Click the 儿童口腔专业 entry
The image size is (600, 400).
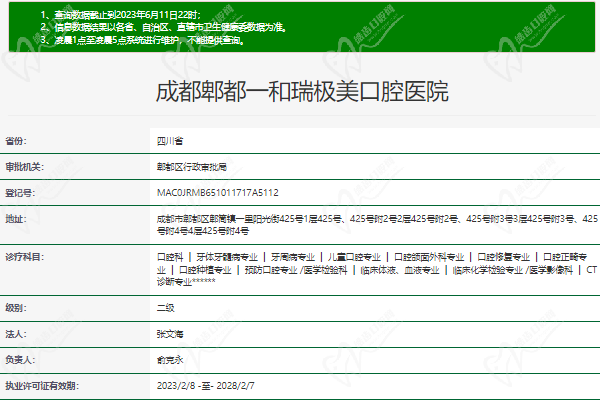pos(354,257)
